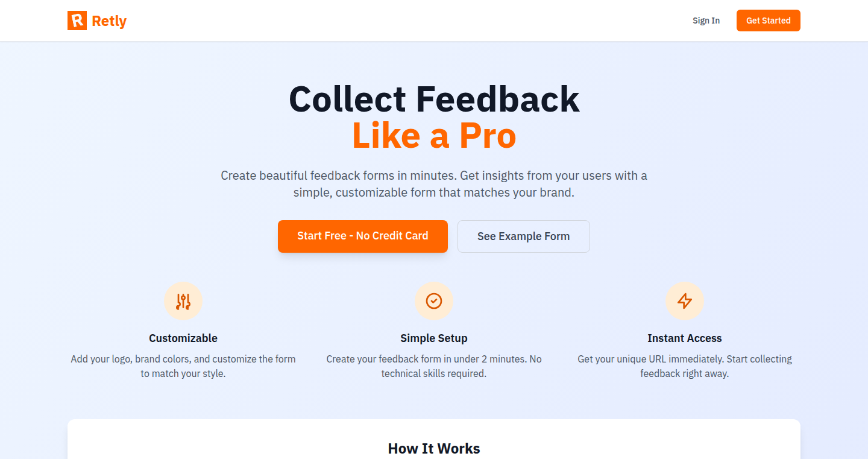Click the Instant Access lightning bolt icon
Viewport: 868px width, 459px height.
(x=685, y=301)
